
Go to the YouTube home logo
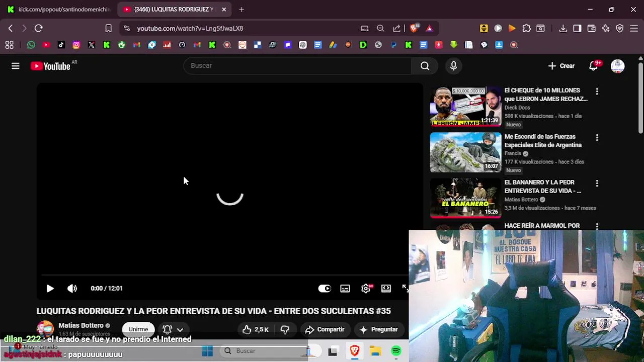[x=50, y=66]
